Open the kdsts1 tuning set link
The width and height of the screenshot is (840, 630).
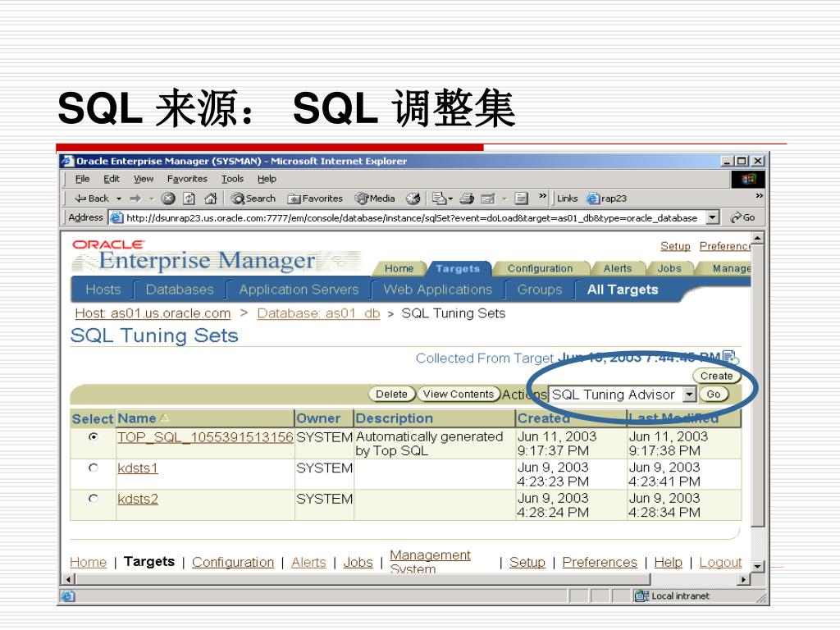point(138,468)
